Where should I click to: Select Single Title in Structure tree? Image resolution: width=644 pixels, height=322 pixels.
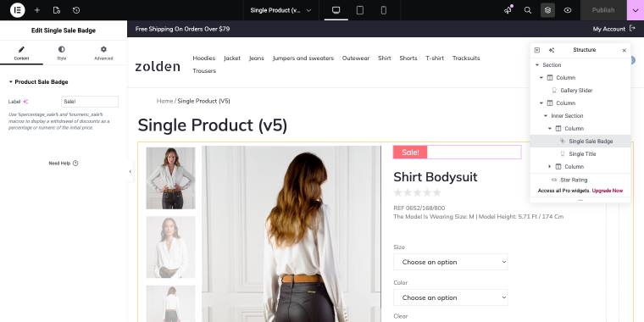pyautogui.click(x=580, y=154)
